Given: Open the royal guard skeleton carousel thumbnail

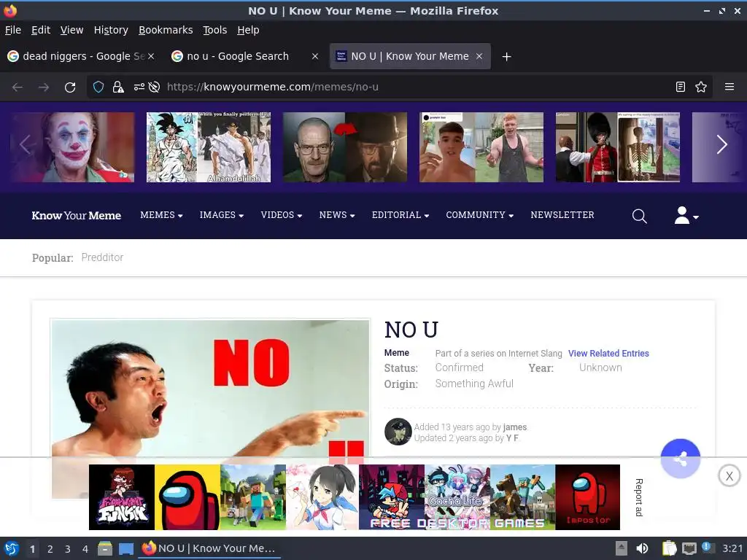Looking at the screenshot, I should pos(618,147).
